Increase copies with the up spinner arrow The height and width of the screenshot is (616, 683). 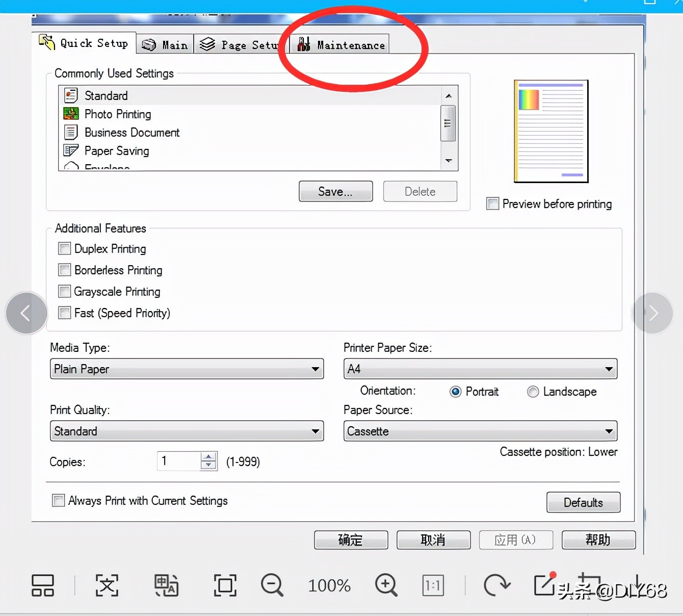pyautogui.click(x=208, y=456)
